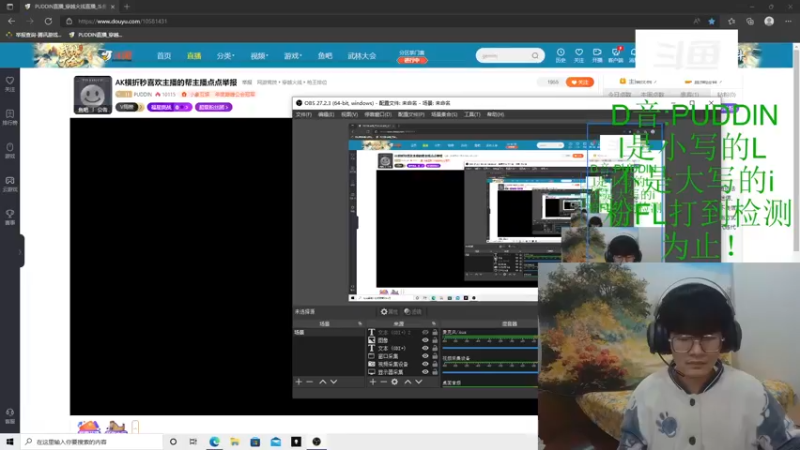Open the 历史 history icon in Douyu header
The width and height of the screenshot is (800, 450).
point(560,55)
